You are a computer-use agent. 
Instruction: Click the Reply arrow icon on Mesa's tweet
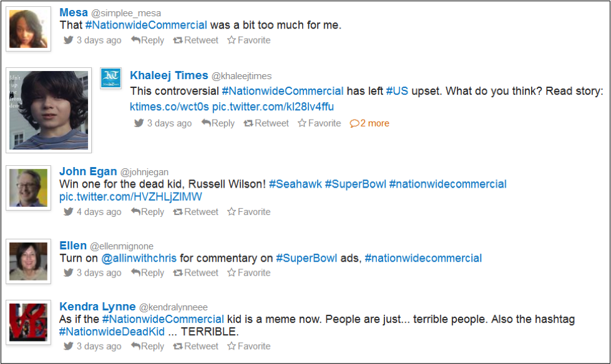click(135, 40)
